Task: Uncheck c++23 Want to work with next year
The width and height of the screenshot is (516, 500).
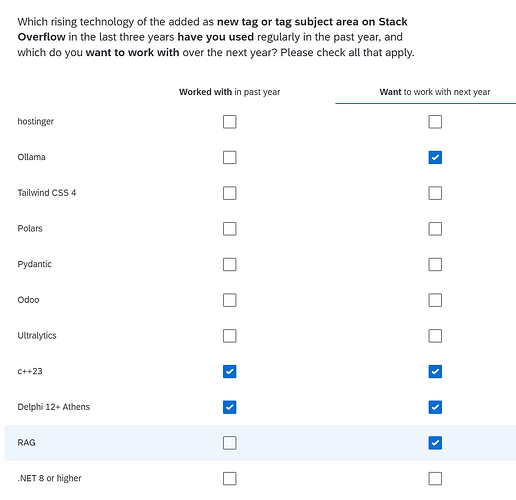Action: pyautogui.click(x=435, y=371)
